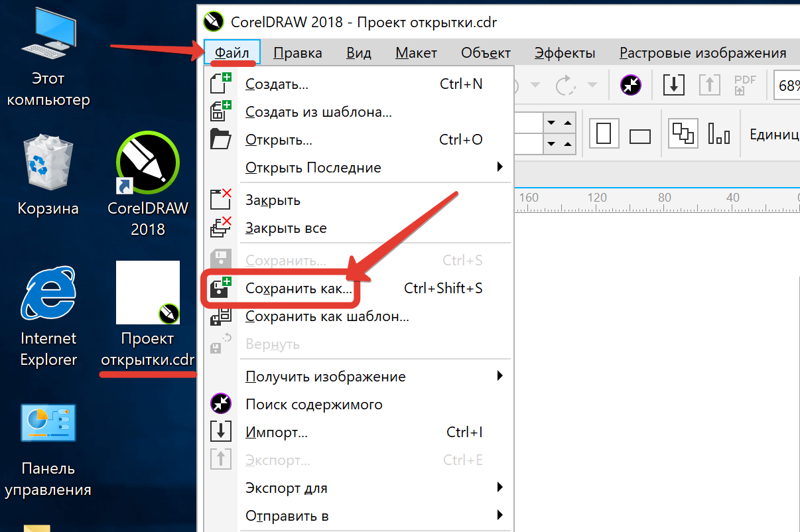Open the Эффекты menu
The image size is (800, 532).
pos(565,53)
